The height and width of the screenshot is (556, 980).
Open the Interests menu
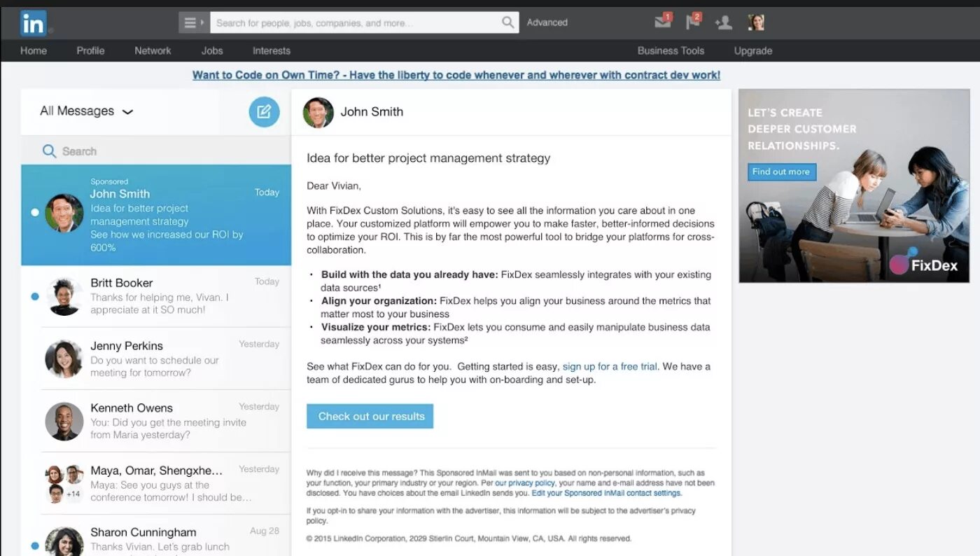272,50
